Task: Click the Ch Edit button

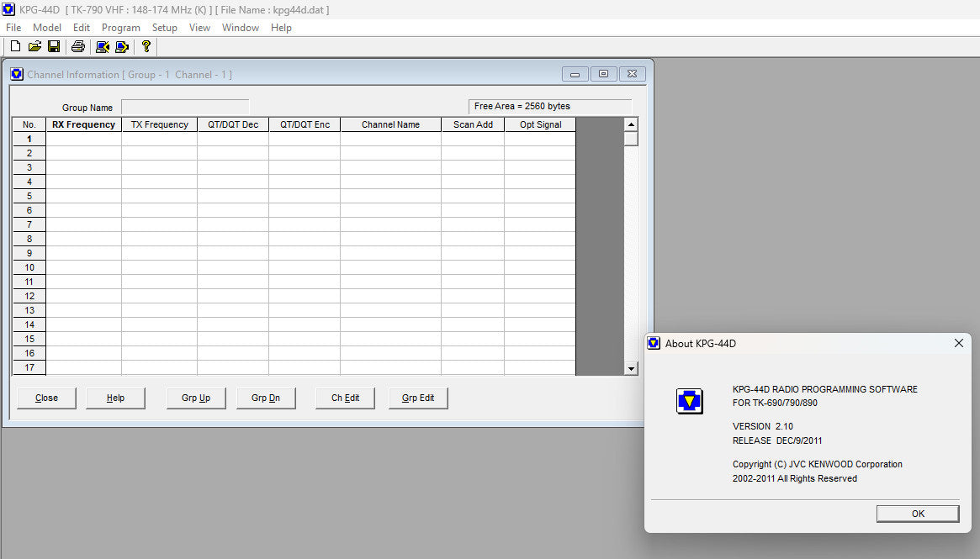Action: (345, 398)
